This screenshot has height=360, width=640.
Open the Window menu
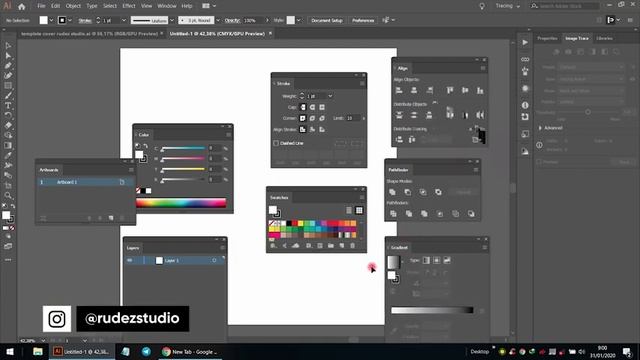pyautogui.click(x=167, y=6)
